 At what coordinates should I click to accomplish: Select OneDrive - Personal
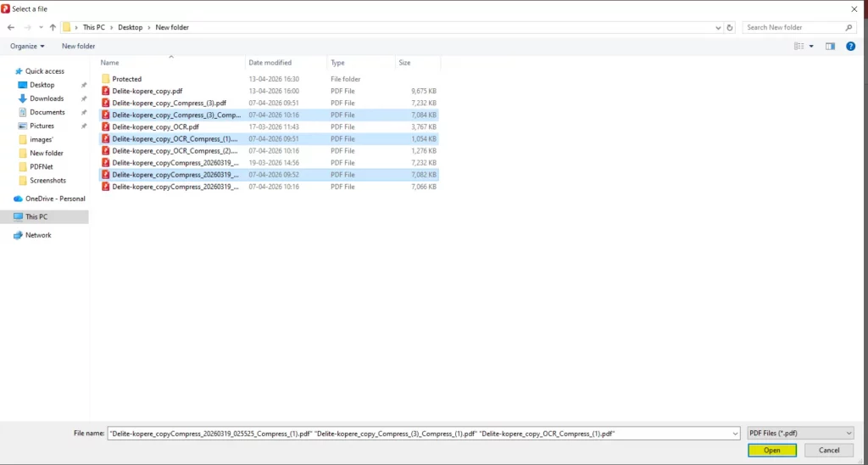pyautogui.click(x=55, y=199)
